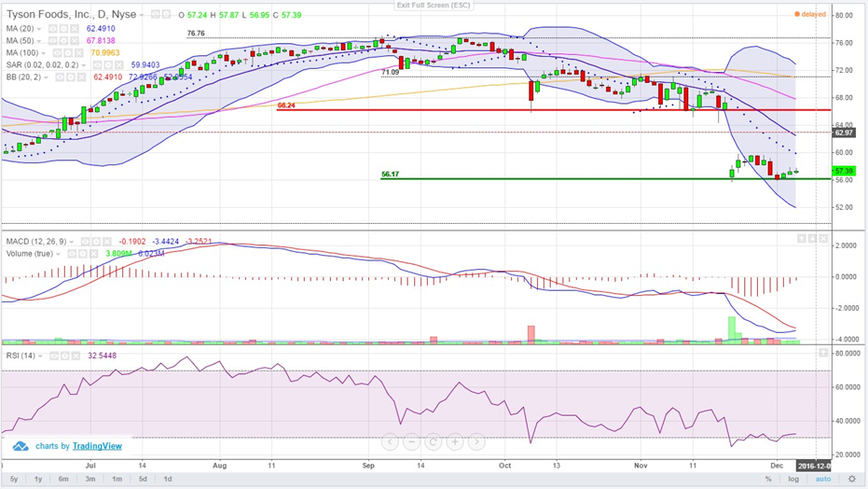
Task: Open the TradingView link
Action: coord(97,446)
